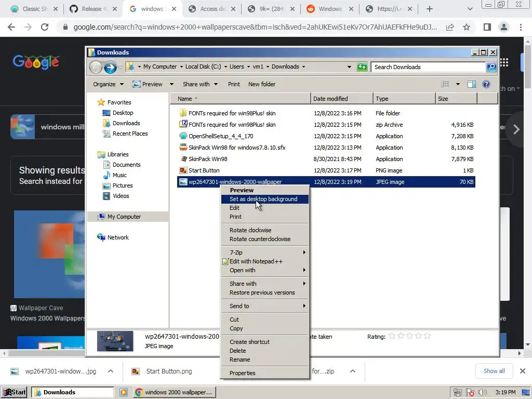Viewport: 532px width, 399px height.
Task: Select Desktop in Favorites
Action: (x=118, y=113)
